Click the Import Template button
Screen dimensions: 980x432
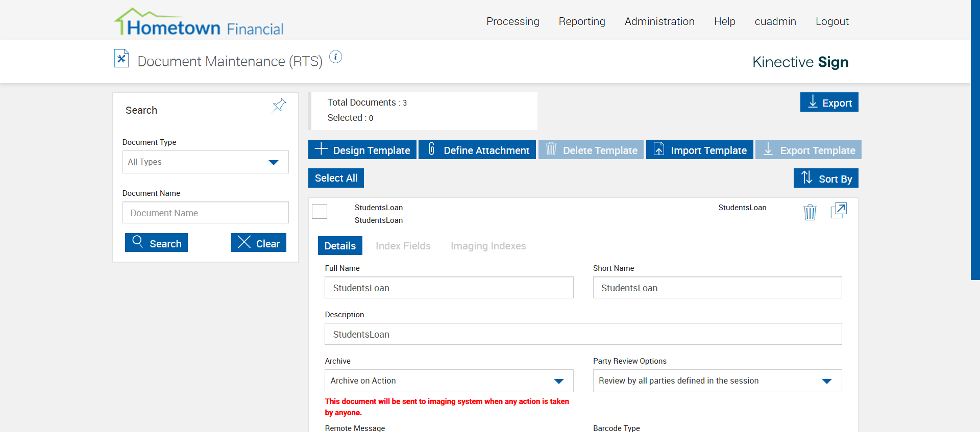point(700,149)
